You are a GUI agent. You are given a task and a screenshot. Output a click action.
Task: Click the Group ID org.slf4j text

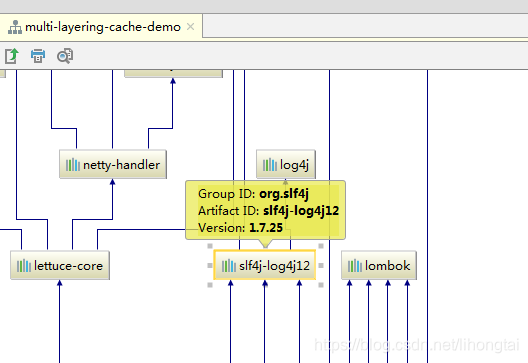[x=253, y=194]
